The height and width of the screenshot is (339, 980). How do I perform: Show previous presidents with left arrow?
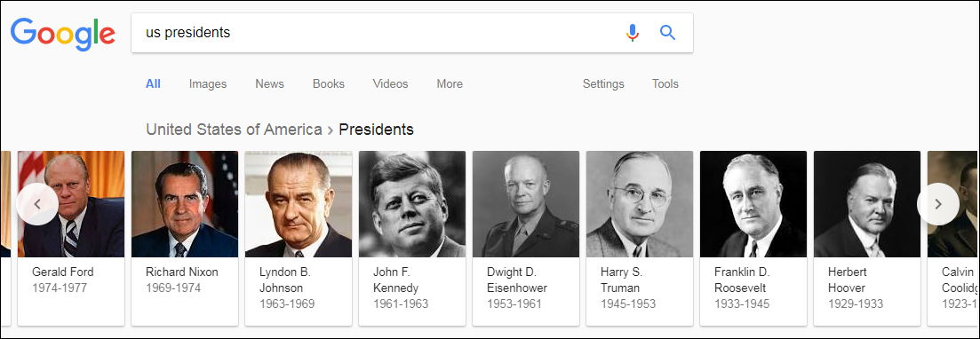click(x=37, y=204)
